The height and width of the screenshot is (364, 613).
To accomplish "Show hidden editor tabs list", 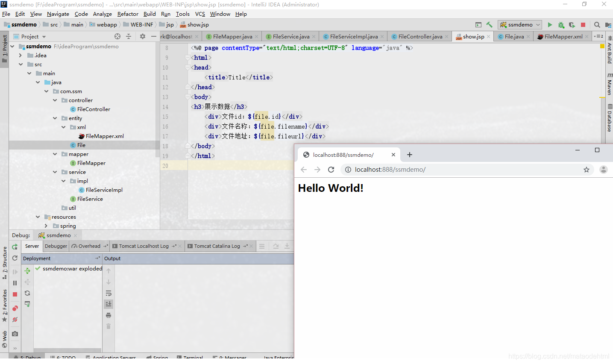I will (598, 36).
